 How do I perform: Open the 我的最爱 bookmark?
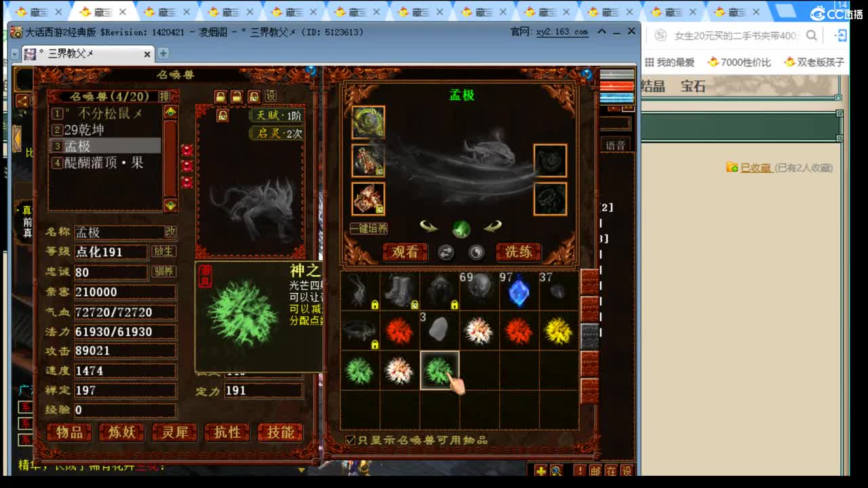click(670, 62)
